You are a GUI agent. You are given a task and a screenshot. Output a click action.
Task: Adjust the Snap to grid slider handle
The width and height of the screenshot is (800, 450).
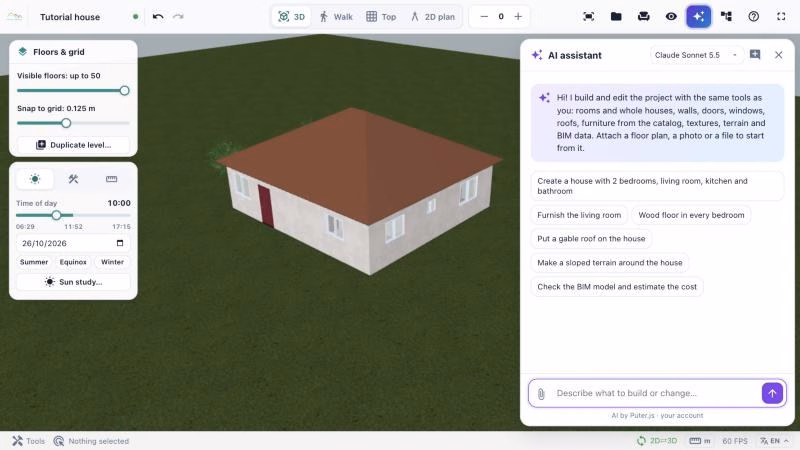(66, 123)
